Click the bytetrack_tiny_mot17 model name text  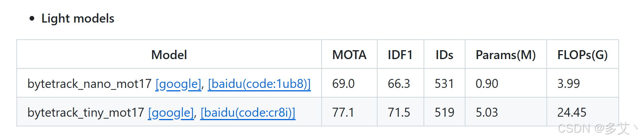point(86,112)
